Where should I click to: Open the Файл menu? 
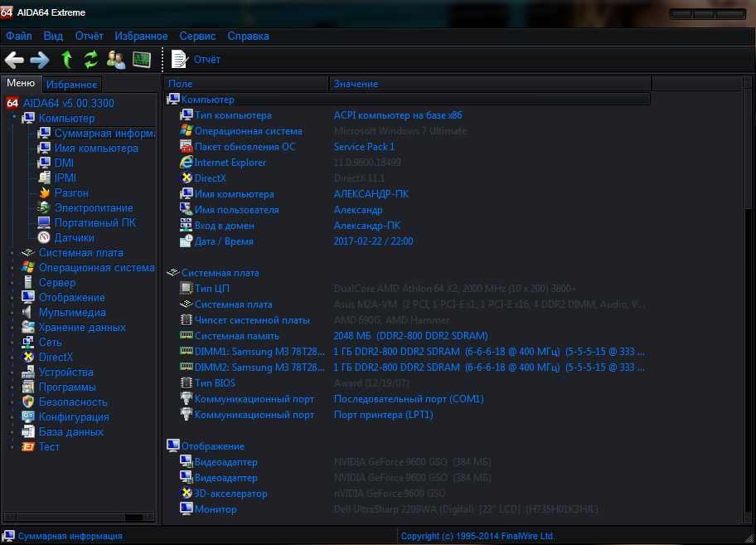[19, 36]
